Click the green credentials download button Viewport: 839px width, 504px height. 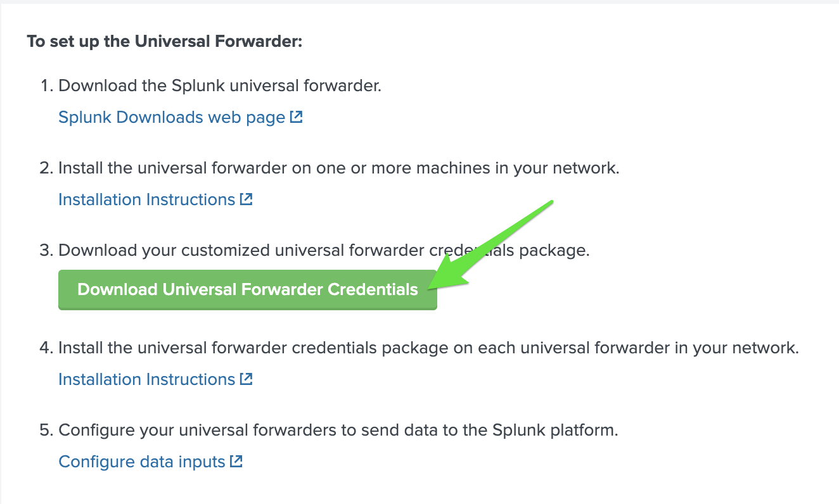click(x=247, y=289)
